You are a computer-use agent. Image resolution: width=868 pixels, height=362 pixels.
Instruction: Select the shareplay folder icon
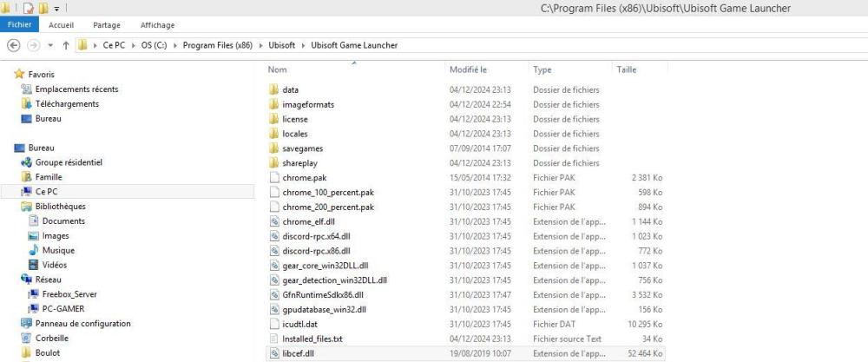(x=274, y=162)
